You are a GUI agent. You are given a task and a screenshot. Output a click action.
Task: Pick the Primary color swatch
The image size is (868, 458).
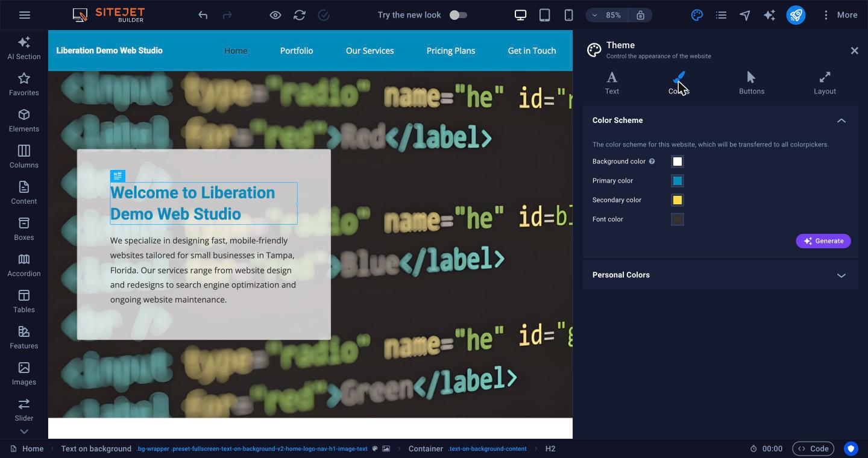click(678, 181)
